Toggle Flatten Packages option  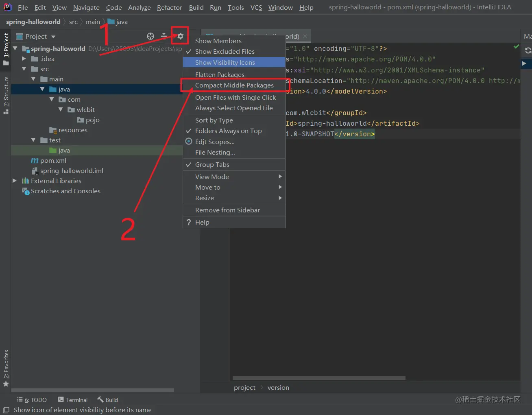(234, 74)
